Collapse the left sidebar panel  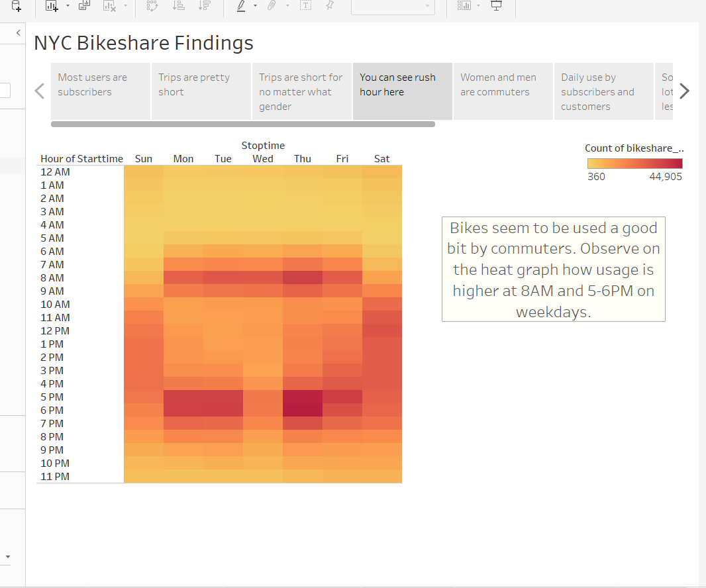coord(18,32)
